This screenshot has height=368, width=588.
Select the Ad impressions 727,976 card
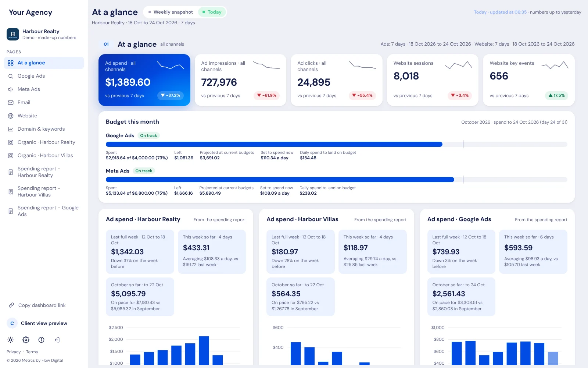240,80
